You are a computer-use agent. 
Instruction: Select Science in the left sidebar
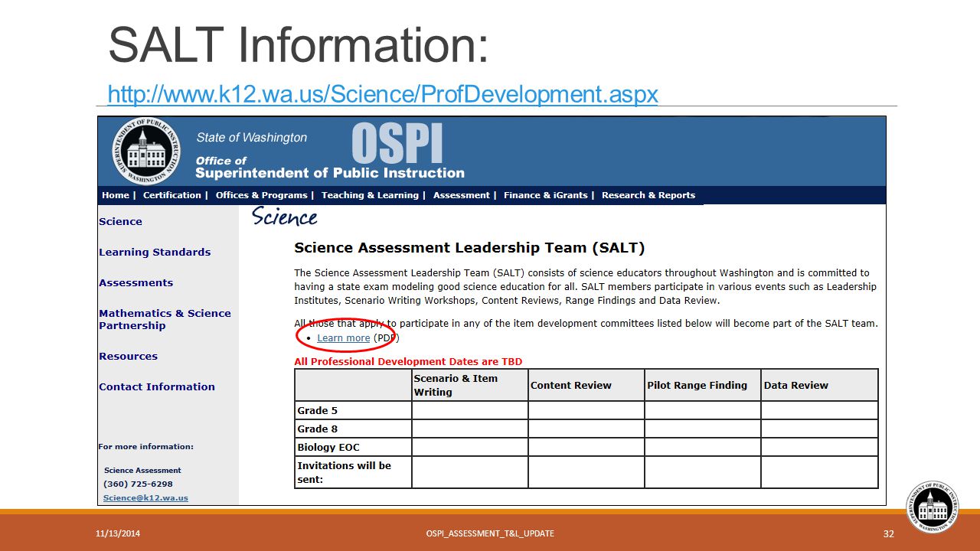[120, 222]
